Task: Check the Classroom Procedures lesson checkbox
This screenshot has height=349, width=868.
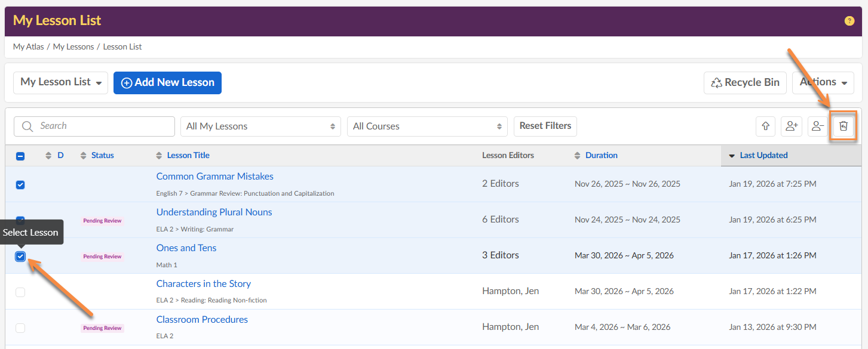Action: click(x=20, y=328)
